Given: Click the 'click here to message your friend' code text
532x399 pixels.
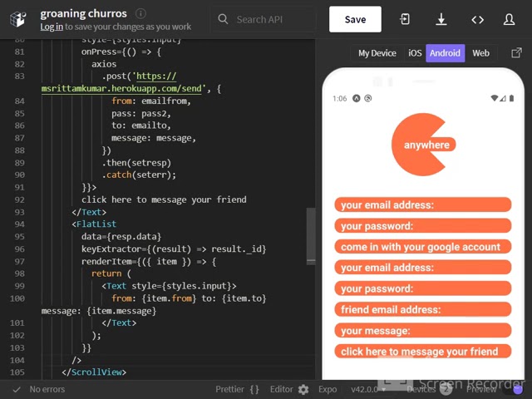Looking at the screenshot, I should pyautogui.click(x=164, y=199).
